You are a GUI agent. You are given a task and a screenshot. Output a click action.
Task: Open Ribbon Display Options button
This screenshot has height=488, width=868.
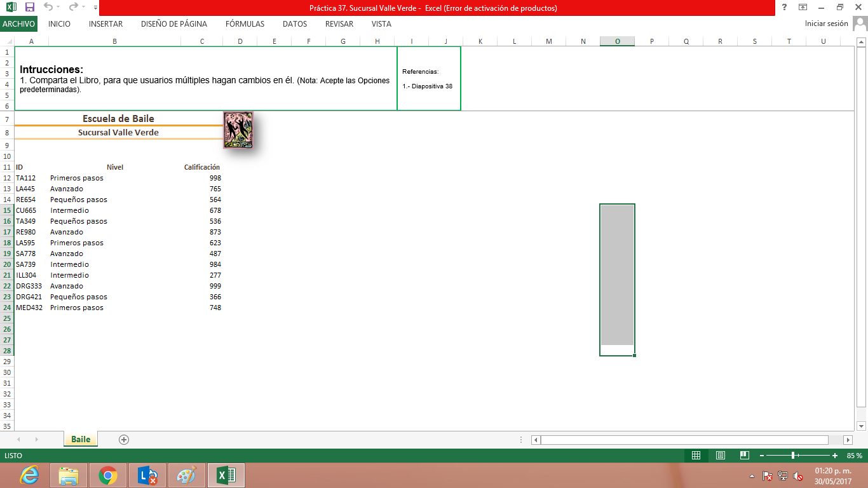(x=803, y=8)
